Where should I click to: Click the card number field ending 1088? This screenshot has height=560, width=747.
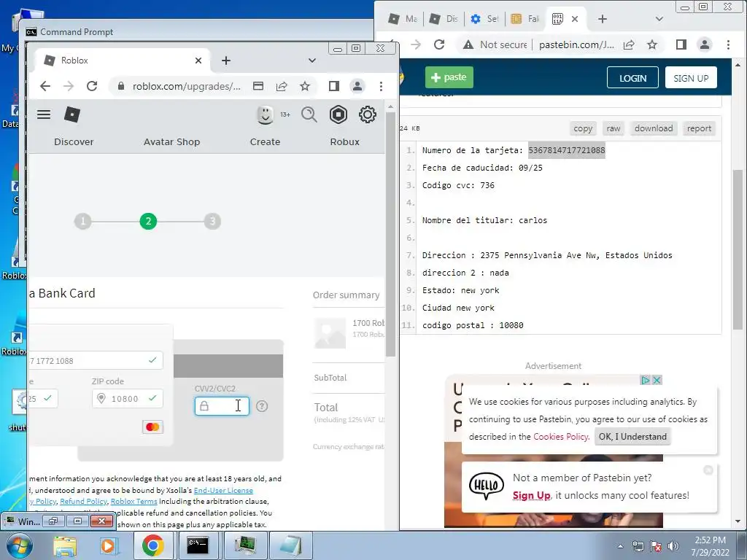(96, 360)
